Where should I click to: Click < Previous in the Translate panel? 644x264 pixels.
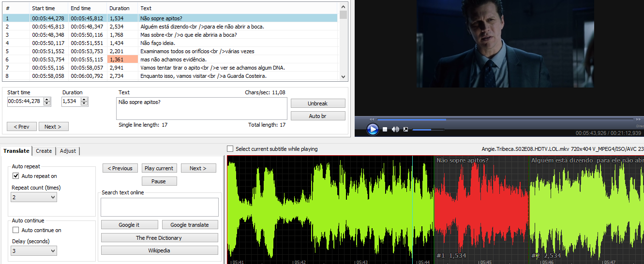120,168
